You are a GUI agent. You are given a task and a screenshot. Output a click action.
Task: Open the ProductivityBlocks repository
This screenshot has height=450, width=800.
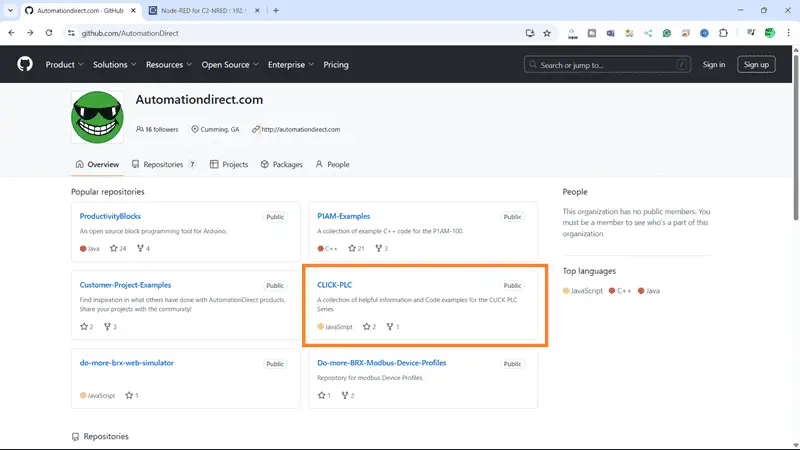pos(110,216)
